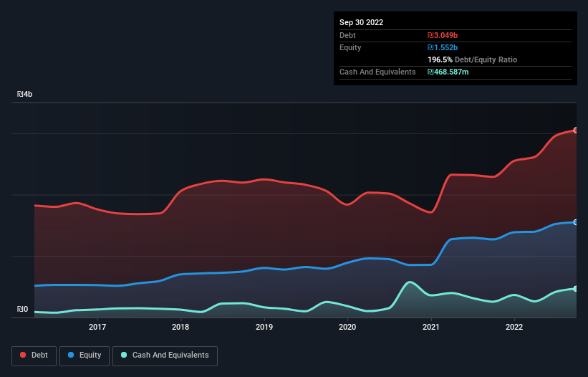The height and width of the screenshot is (377, 588).
Task: Toggle the Debt series in the legend
Action: (x=34, y=355)
